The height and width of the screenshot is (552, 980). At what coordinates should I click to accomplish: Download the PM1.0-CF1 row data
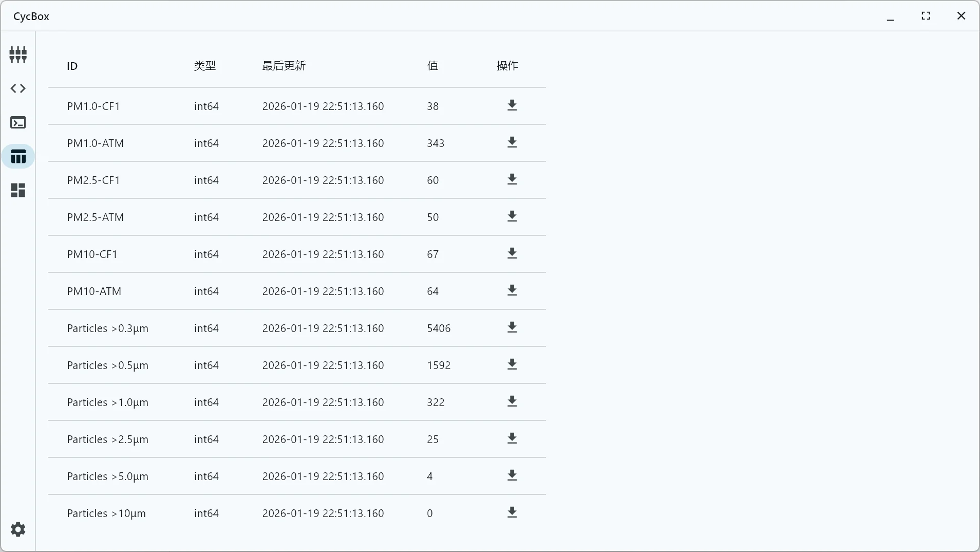click(512, 105)
